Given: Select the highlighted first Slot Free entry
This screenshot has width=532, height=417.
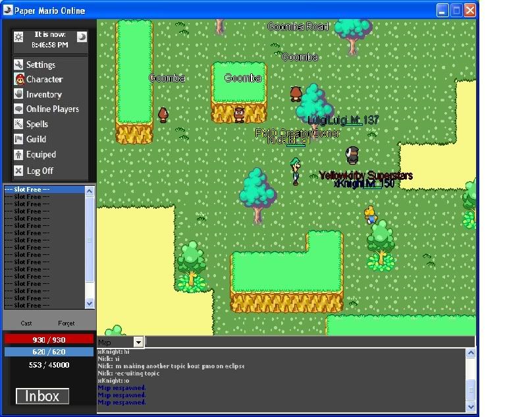Looking at the screenshot, I should 44,190.
